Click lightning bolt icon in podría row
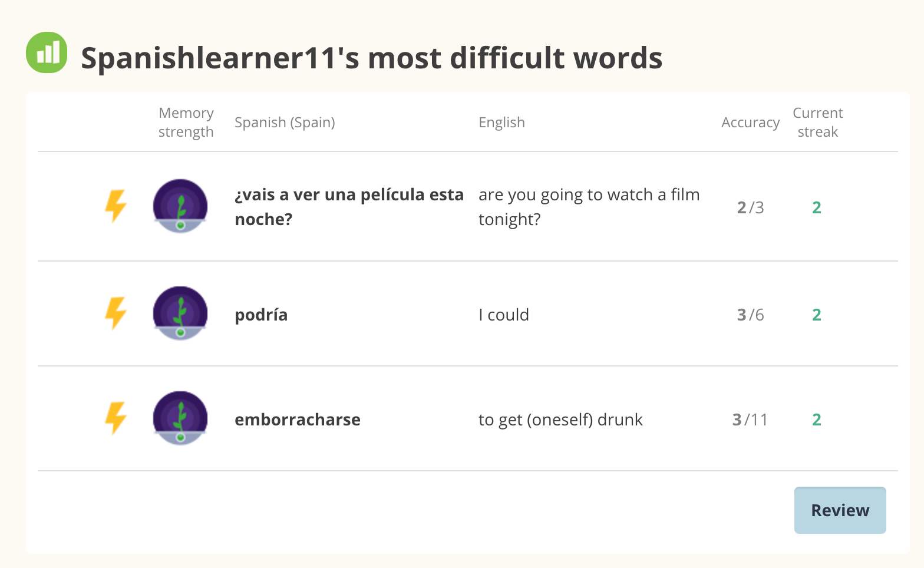 116,313
